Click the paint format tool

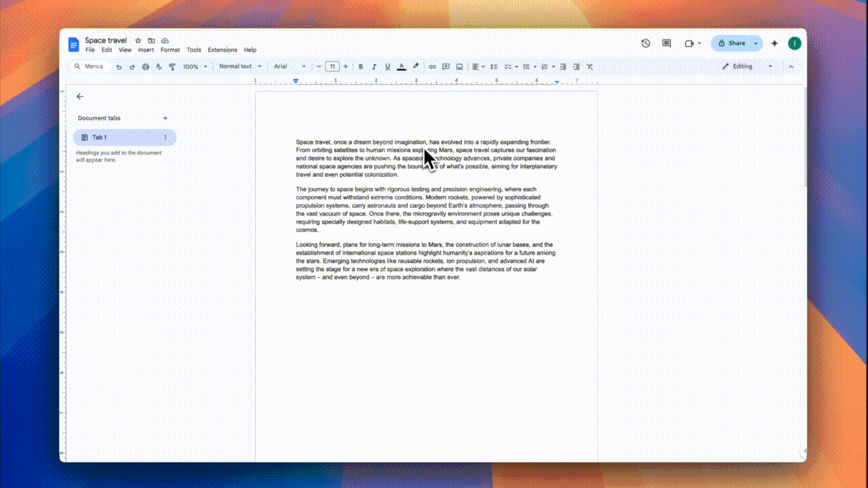pos(171,66)
